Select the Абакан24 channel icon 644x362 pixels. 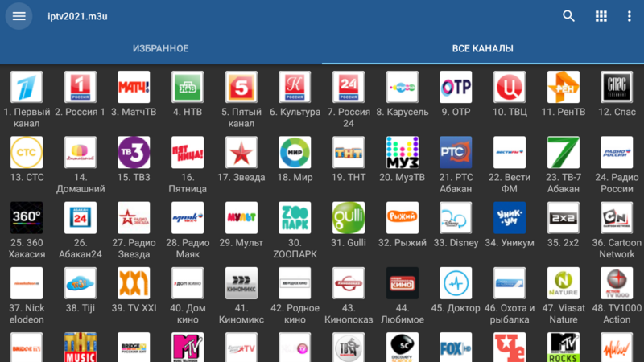(80, 217)
